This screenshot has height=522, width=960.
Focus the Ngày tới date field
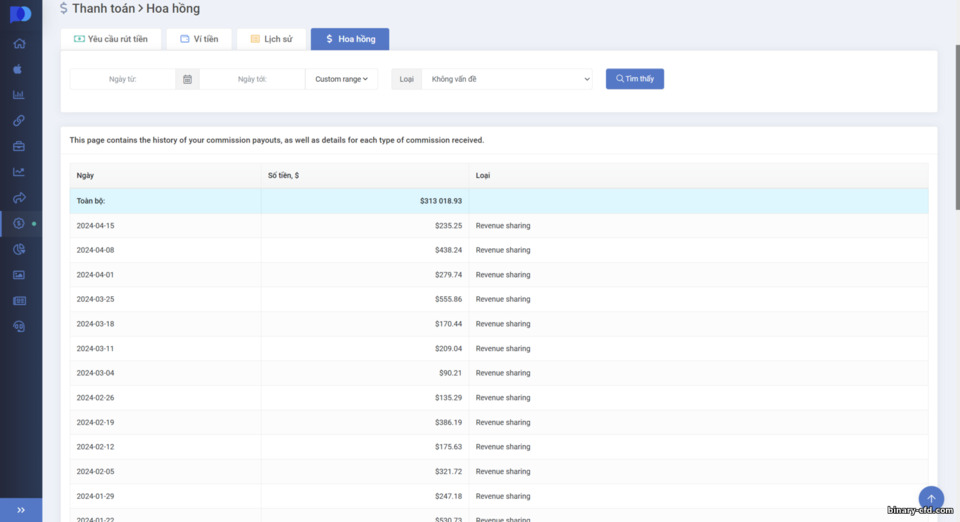pos(252,79)
